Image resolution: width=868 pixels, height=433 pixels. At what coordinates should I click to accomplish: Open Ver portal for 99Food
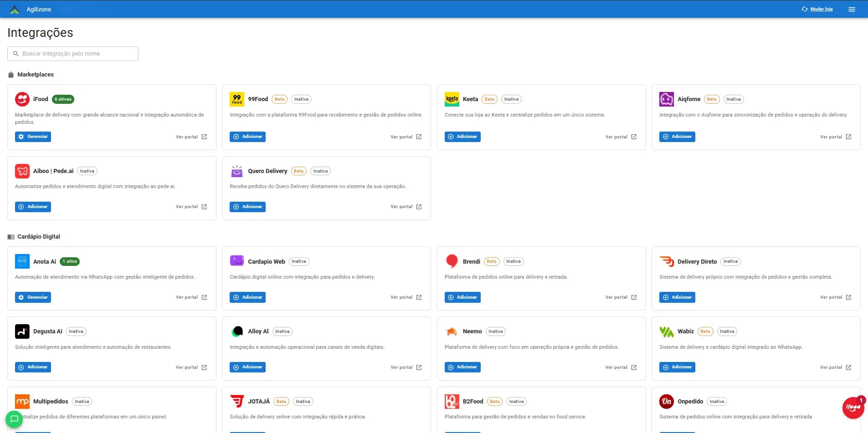(406, 137)
